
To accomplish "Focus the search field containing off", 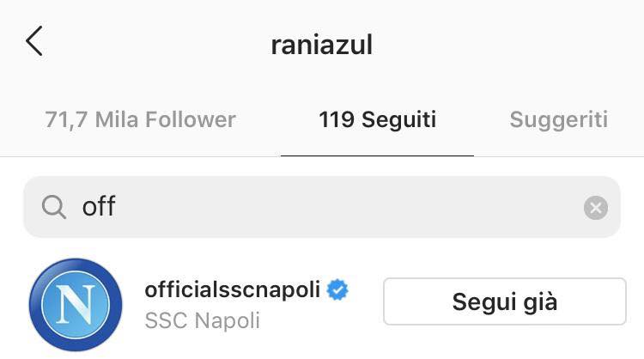I will click(322, 207).
